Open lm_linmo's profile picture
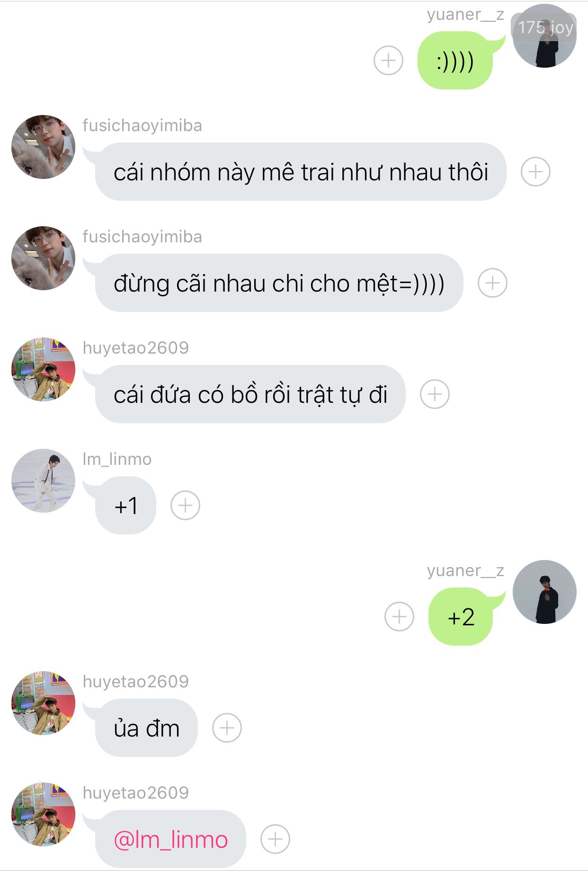 pos(43,480)
